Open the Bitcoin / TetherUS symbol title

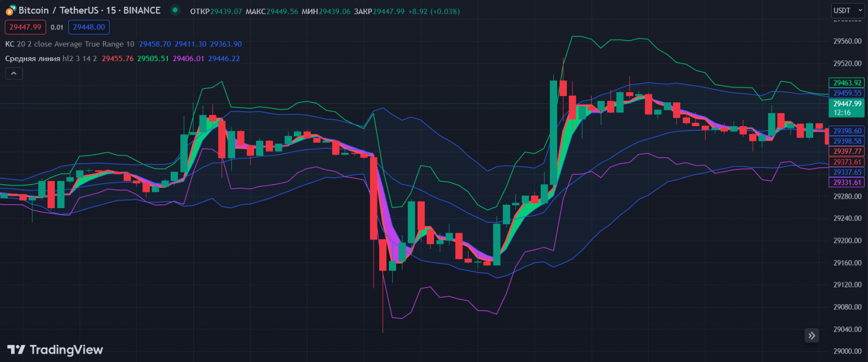tap(89, 10)
